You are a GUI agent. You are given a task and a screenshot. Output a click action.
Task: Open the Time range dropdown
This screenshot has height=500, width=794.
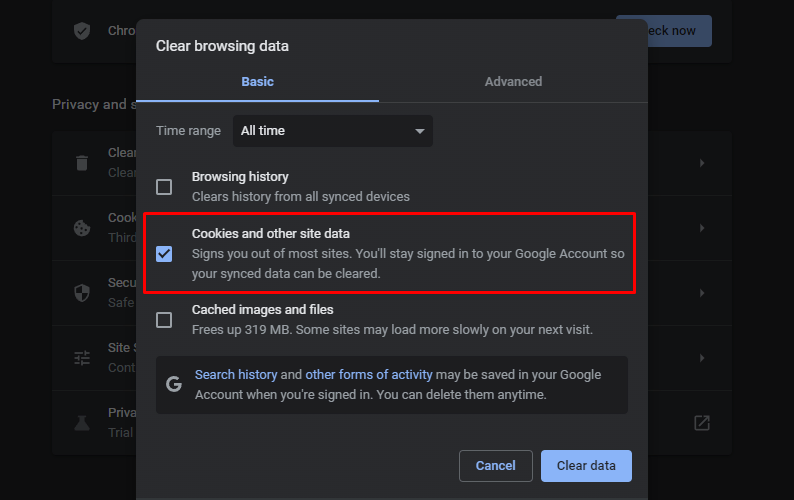(333, 131)
